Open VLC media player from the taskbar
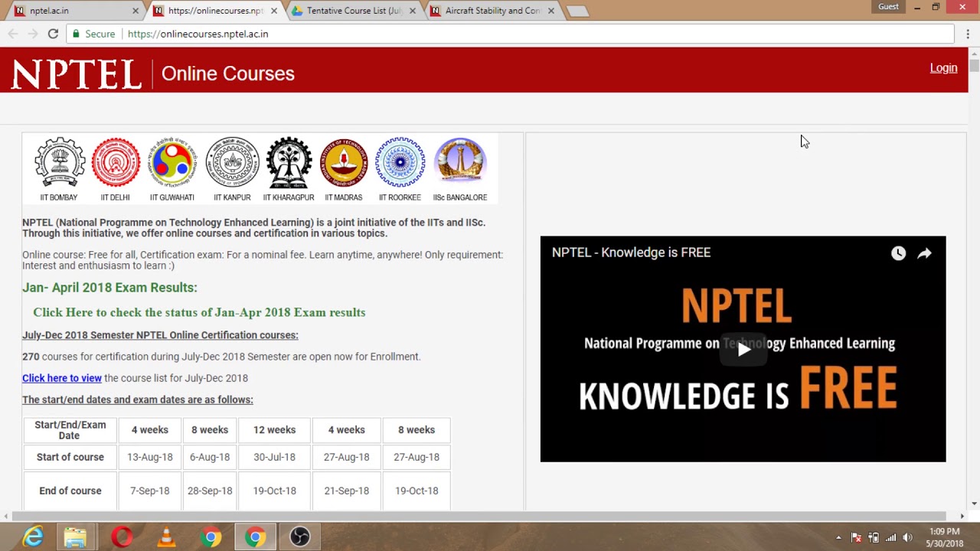Image resolution: width=980 pixels, height=551 pixels. click(165, 537)
